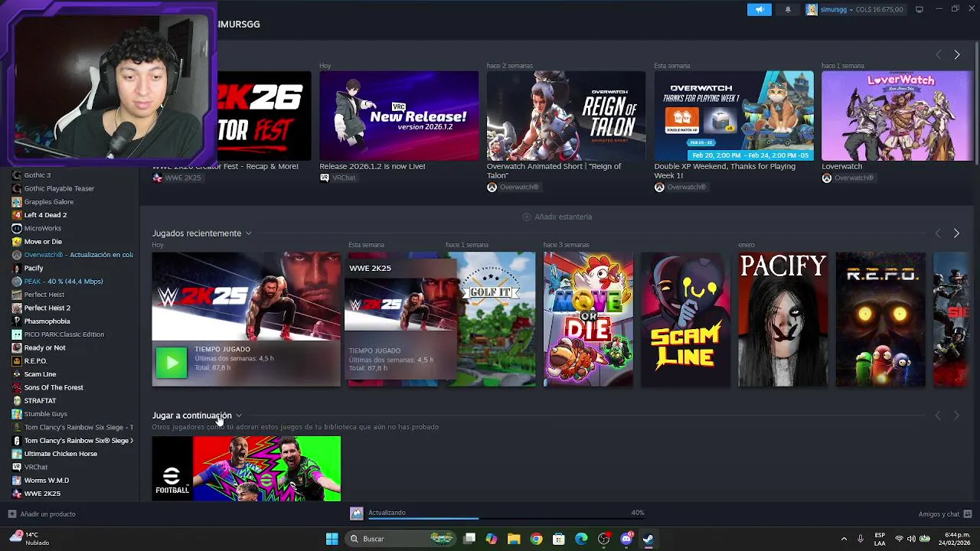Viewport: 980px width, 551px height.
Task: Open the Move or Die game cover
Action: 588,319
